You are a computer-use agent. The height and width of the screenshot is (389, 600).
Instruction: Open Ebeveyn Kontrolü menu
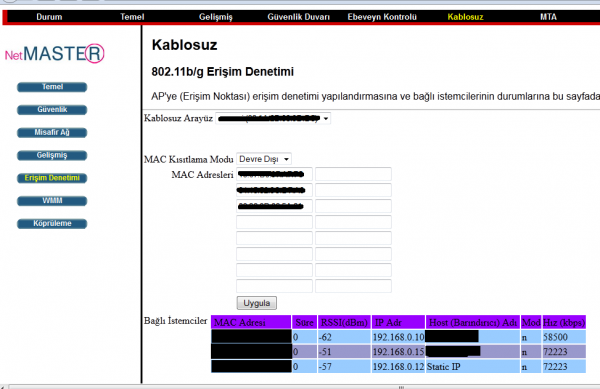382,17
